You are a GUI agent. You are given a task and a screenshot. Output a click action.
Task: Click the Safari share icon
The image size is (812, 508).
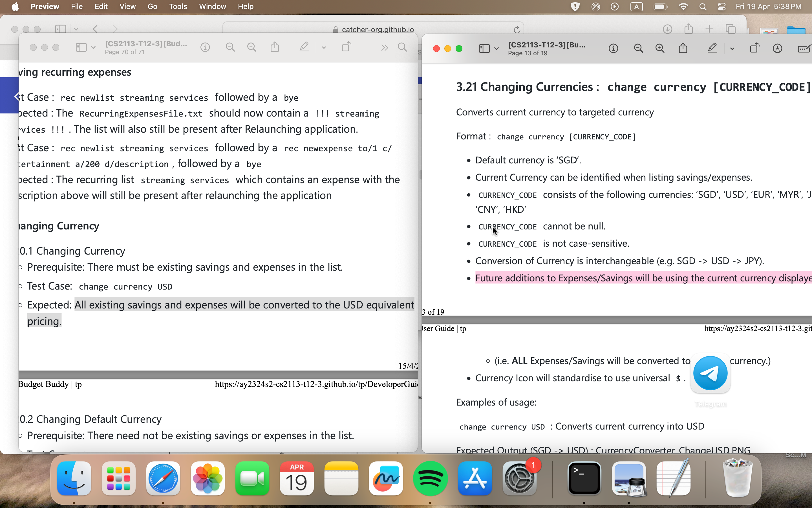pyautogui.click(x=689, y=29)
